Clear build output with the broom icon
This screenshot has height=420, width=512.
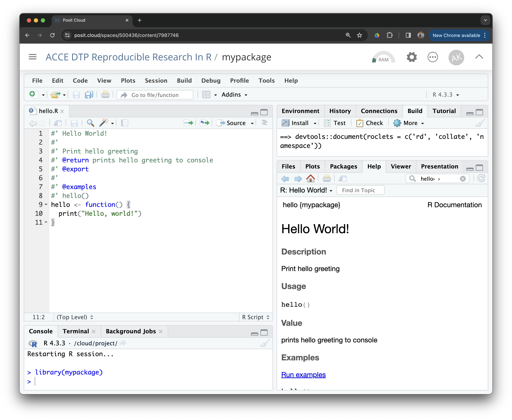click(x=480, y=123)
